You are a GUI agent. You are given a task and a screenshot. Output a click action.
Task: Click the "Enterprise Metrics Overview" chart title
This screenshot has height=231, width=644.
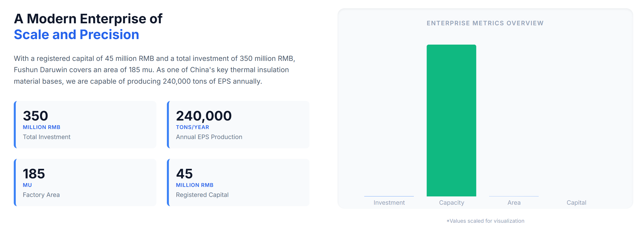[x=485, y=23]
